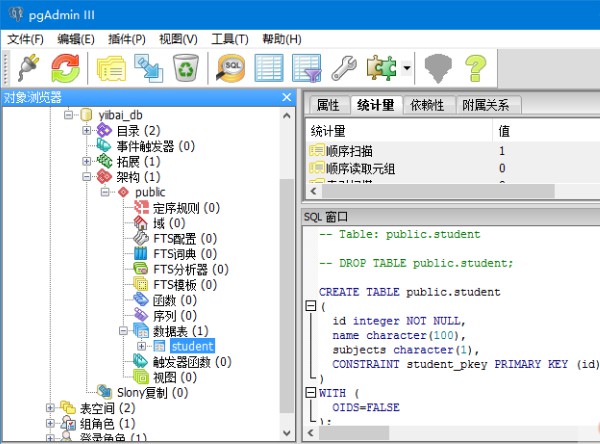This screenshot has height=444, width=600.
Task: Click the 视图 views icon
Action: tap(140, 377)
